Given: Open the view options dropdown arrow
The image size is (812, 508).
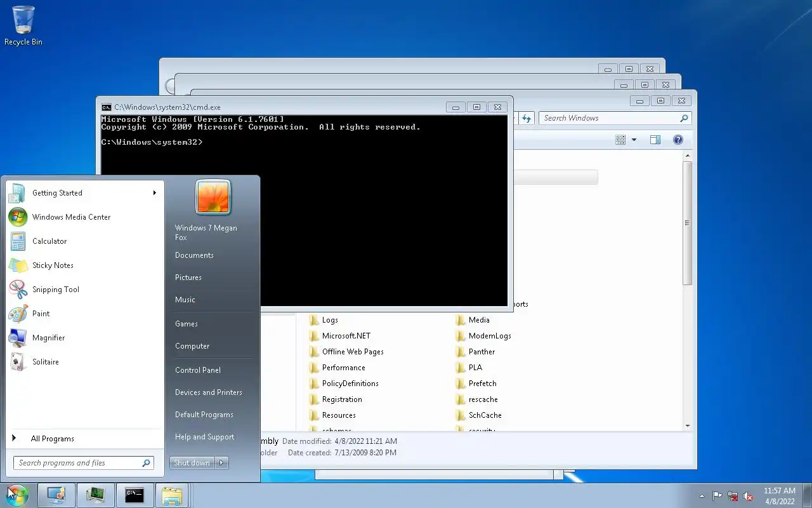Looking at the screenshot, I should pos(634,140).
